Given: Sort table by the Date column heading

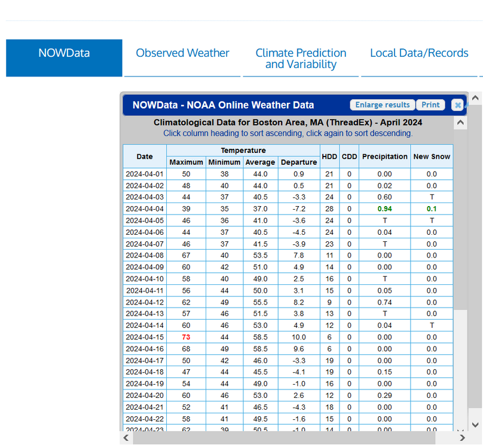Looking at the screenshot, I should pyautogui.click(x=145, y=157).
